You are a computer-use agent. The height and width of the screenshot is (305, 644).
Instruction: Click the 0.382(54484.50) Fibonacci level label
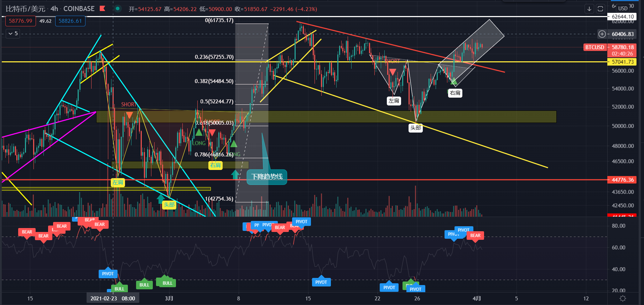[x=214, y=81]
